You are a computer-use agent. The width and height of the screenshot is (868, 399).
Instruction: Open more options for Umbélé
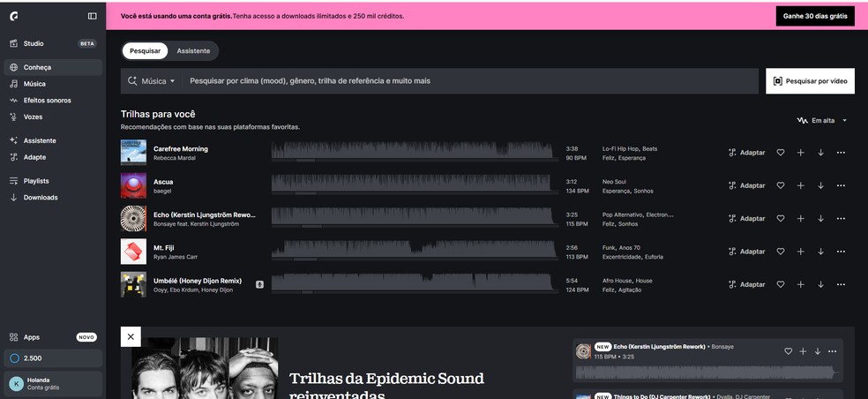click(x=841, y=284)
